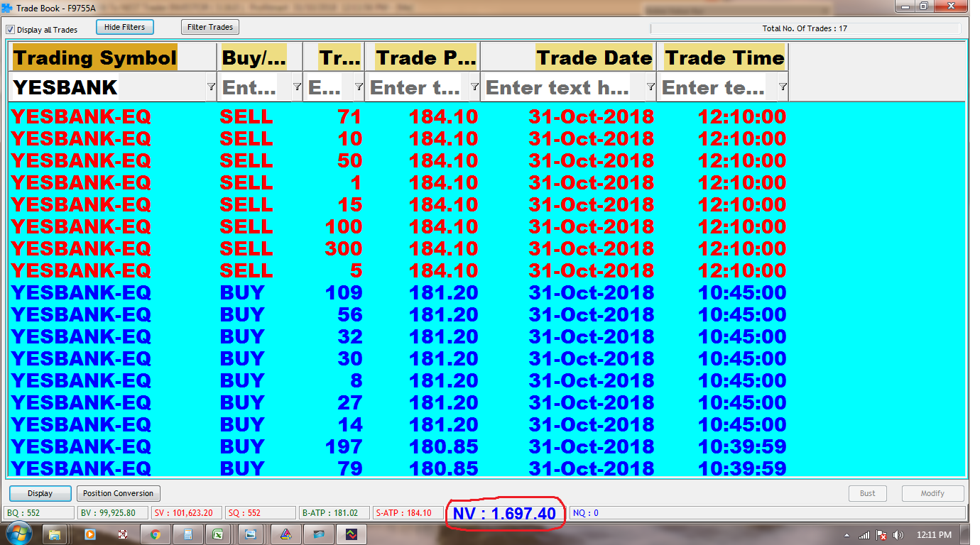Open the Trade Time column filter dropdown
This screenshot has height=545, width=980.
[x=783, y=87]
